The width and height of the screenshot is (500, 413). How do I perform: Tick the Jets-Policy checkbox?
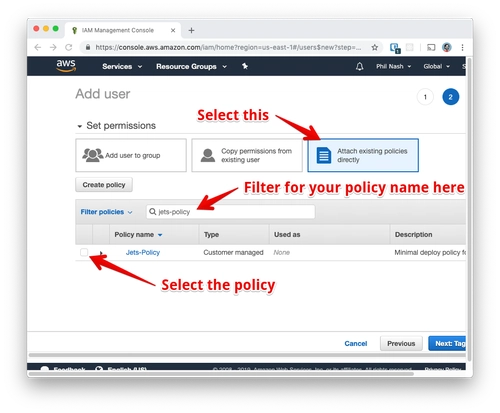tap(84, 252)
